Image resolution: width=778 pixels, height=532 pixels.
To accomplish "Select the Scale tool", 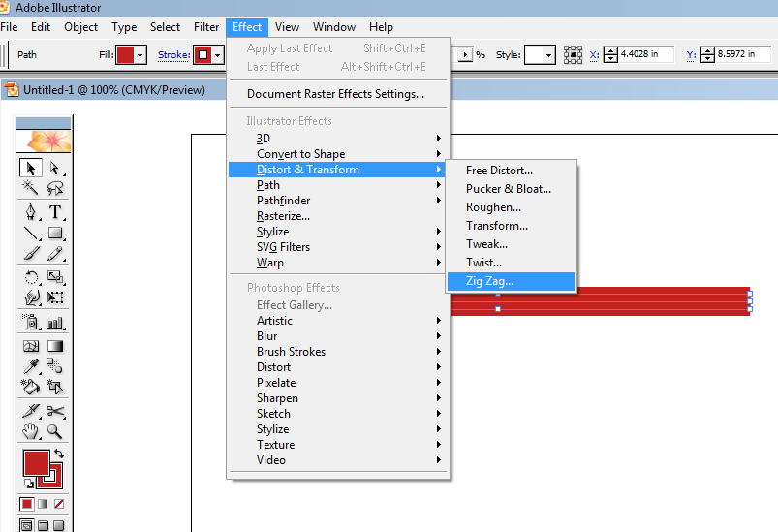I will pyautogui.click(x=55, y=277).
